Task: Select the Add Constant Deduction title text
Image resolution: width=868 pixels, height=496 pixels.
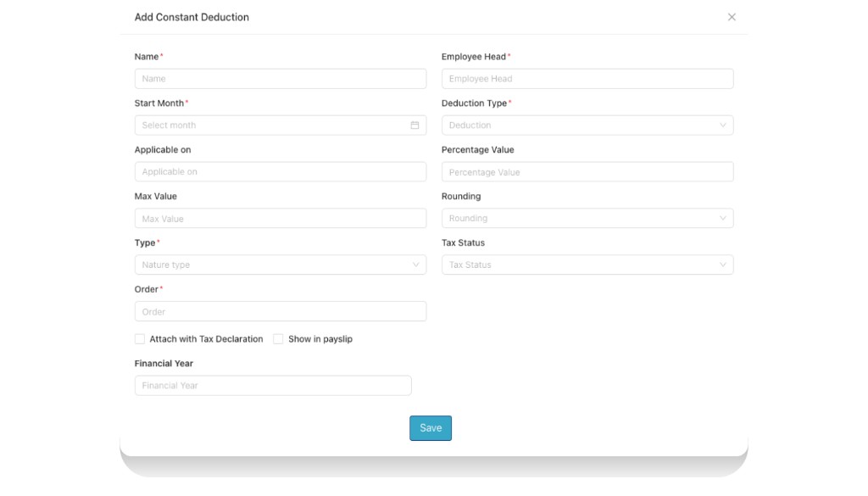Action: pos(190,16)
